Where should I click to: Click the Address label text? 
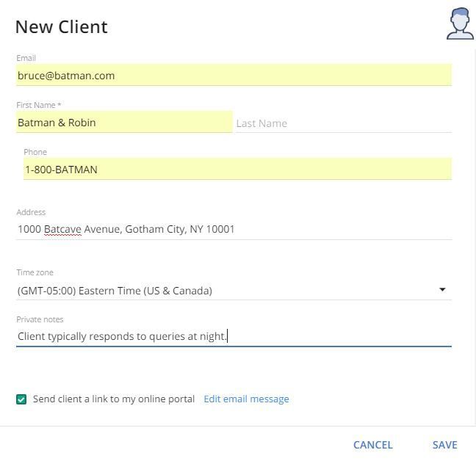click(31, 212)
